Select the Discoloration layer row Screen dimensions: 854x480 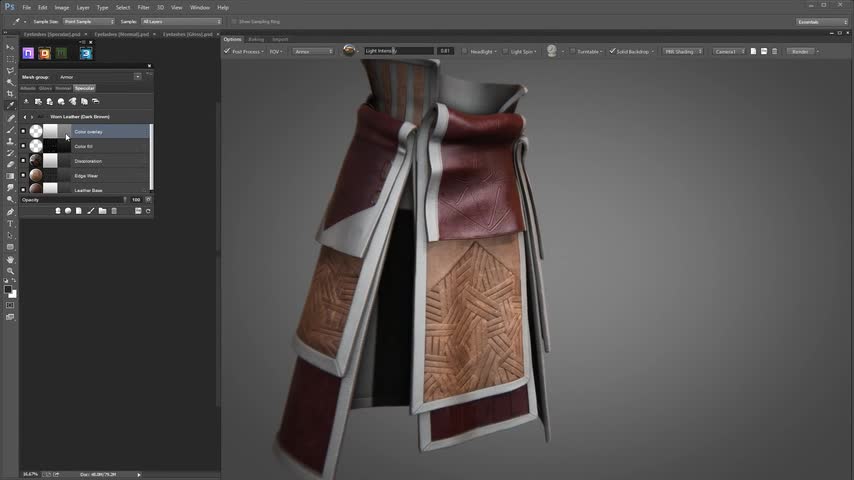[84, 161]
